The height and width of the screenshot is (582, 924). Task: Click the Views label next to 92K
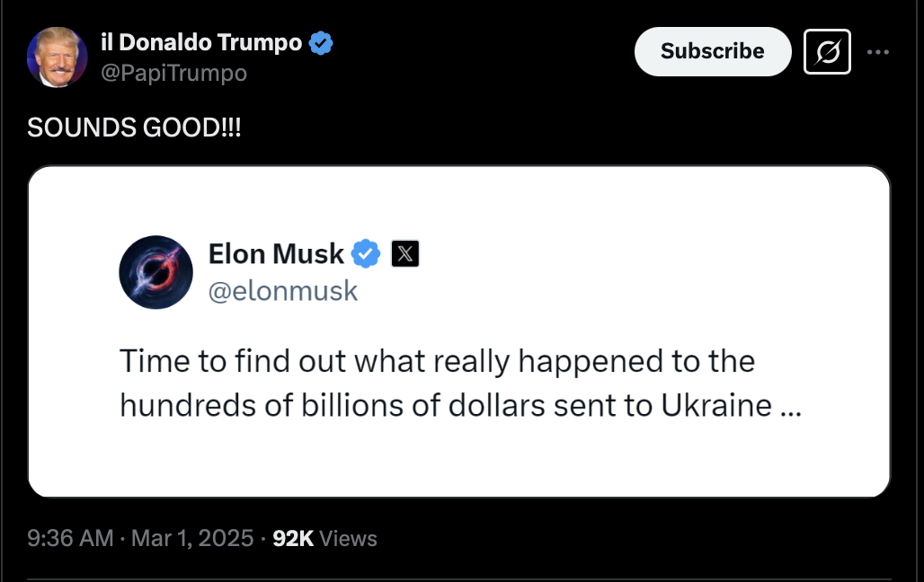(x=348, y=539)
